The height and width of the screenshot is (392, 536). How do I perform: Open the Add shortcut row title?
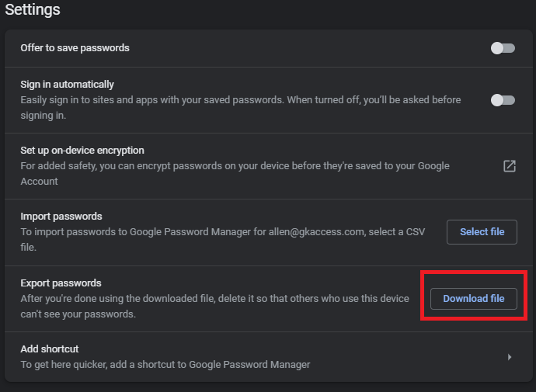pyautogui.click(x=50, y=349)
